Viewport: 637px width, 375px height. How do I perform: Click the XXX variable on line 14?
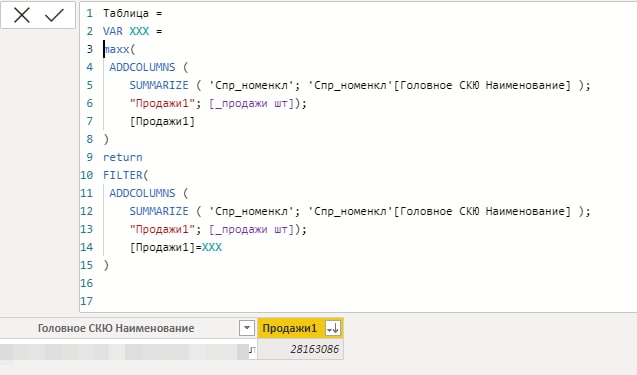(x=212, y=247)
